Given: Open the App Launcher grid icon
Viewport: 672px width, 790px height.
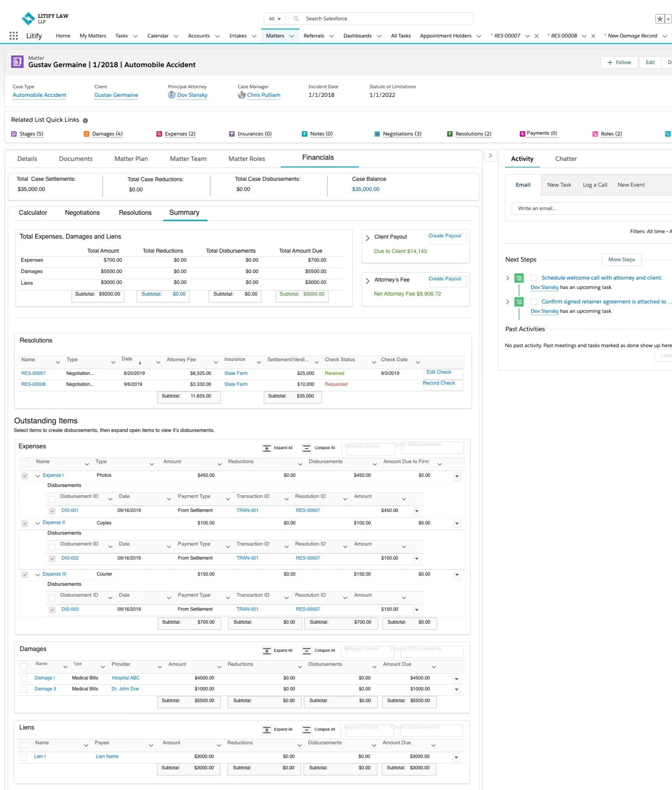Looking at the screenshot, I should pyautogui.click(x=14, y=36).
